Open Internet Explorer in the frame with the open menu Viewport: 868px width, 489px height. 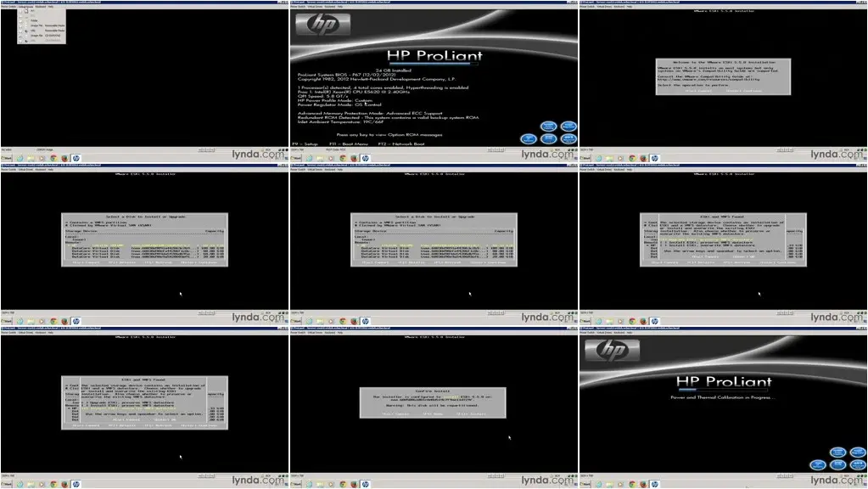click(20, 159)
